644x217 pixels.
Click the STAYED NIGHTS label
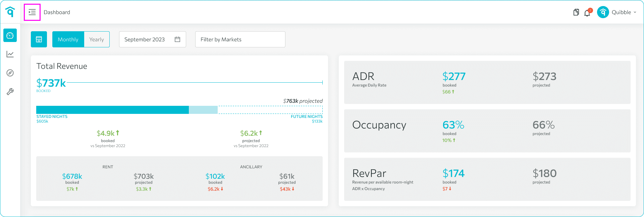click(52, 117)
